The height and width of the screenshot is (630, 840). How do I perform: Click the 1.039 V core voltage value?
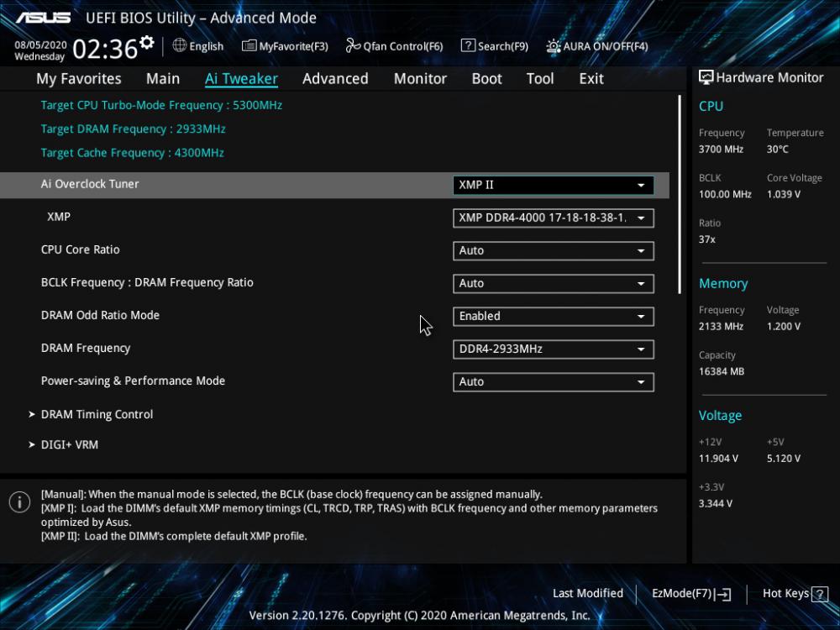tap(784, 195)
